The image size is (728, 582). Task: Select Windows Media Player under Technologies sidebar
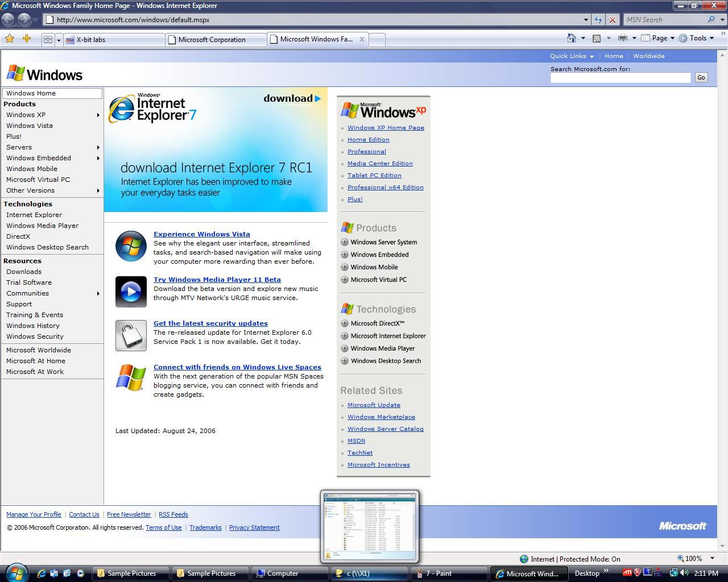(x=43, y=226)
